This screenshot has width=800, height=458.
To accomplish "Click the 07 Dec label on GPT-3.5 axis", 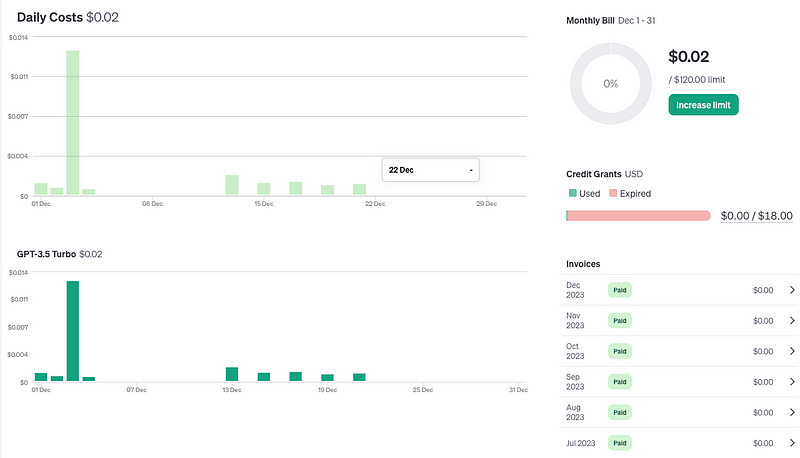I will 137,390.
